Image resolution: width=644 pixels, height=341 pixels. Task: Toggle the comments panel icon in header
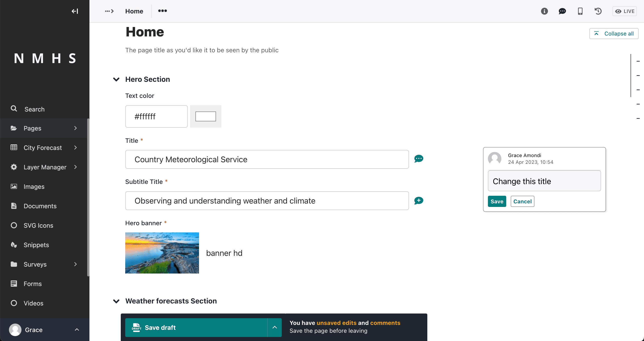(562, 11)
